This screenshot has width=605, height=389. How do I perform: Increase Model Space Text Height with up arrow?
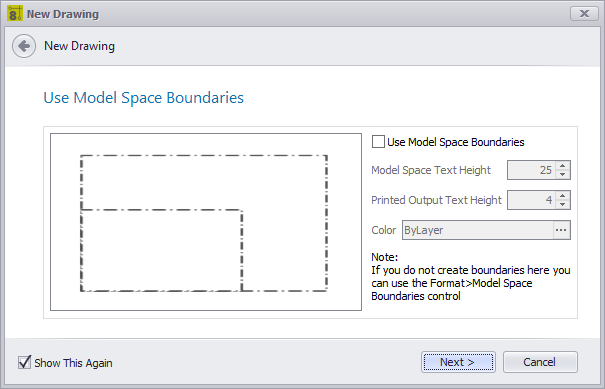click(563, 166)
